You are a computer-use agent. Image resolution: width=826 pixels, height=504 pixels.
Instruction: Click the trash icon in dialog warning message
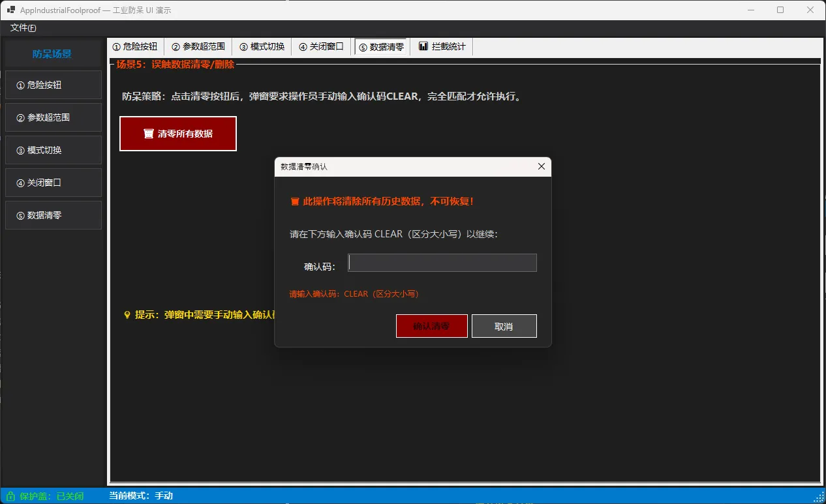pos(295,201)
